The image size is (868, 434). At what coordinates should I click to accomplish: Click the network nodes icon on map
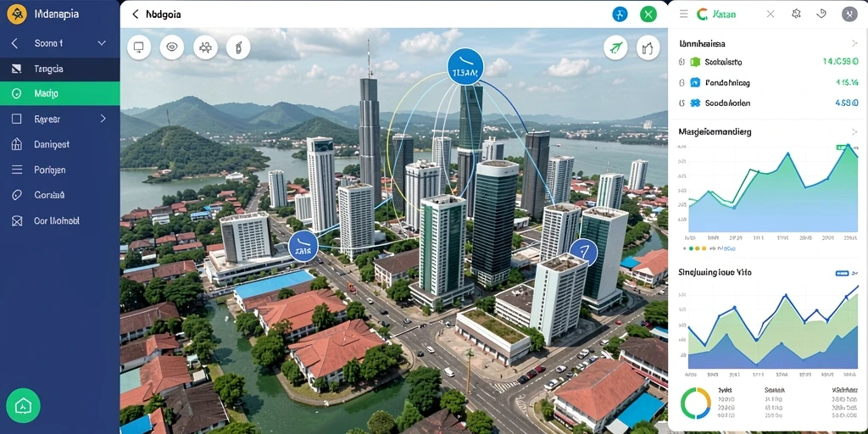pyautogui.click(x=205, y=47)
